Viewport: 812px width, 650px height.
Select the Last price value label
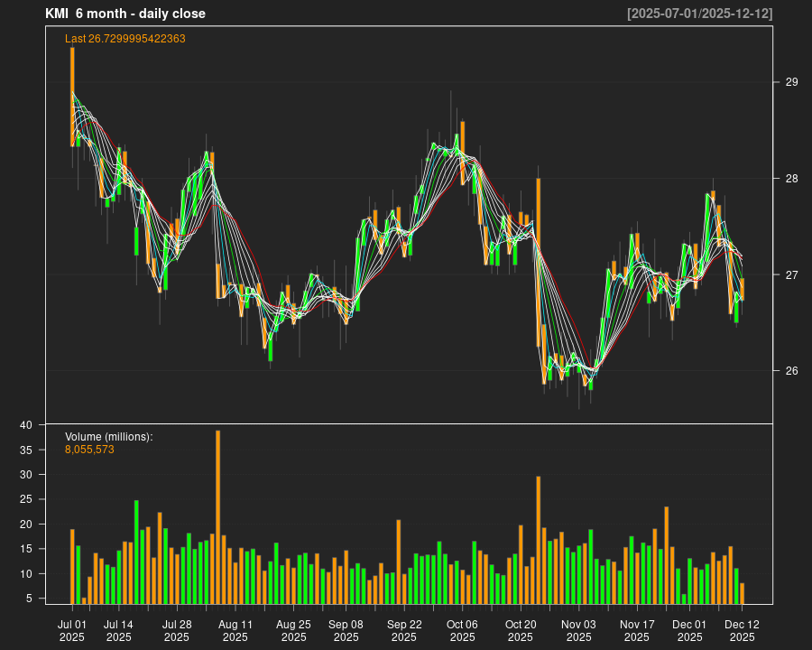pos(125,39)
